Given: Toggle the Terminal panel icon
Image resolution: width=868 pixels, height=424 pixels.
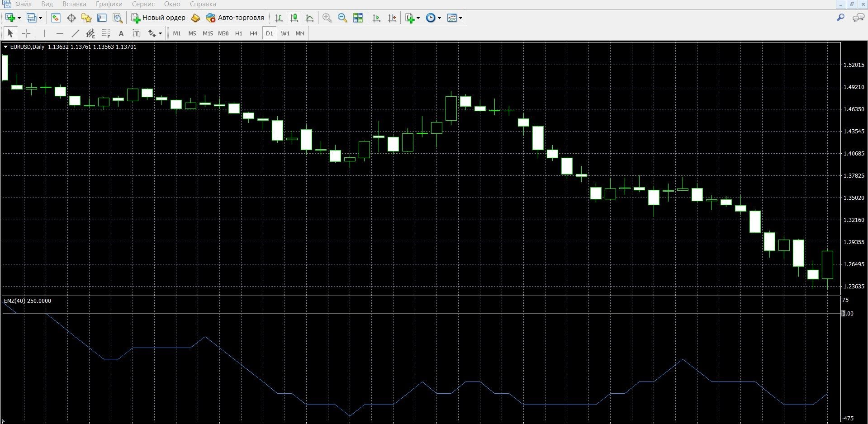Looking at the screenshot, I should [102, 18].
